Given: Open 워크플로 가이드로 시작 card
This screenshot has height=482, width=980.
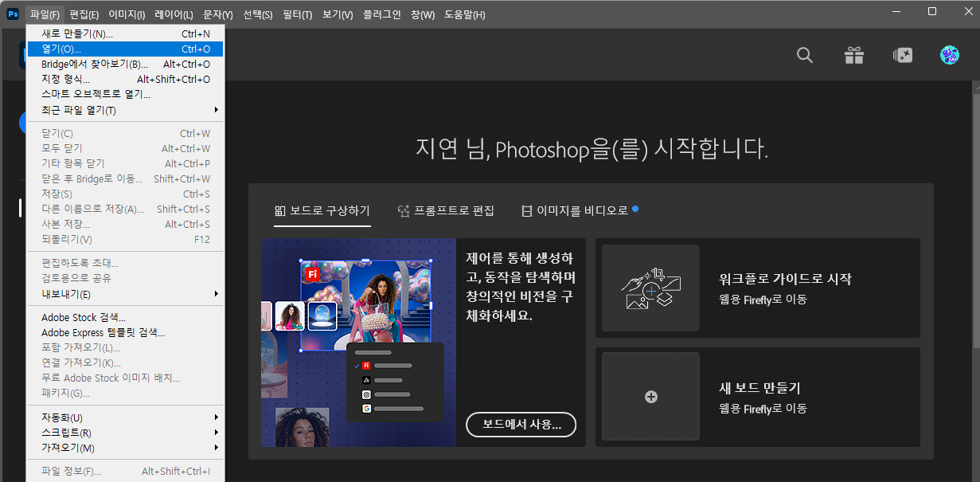Looking at the screenshot, I should (758, 288).
